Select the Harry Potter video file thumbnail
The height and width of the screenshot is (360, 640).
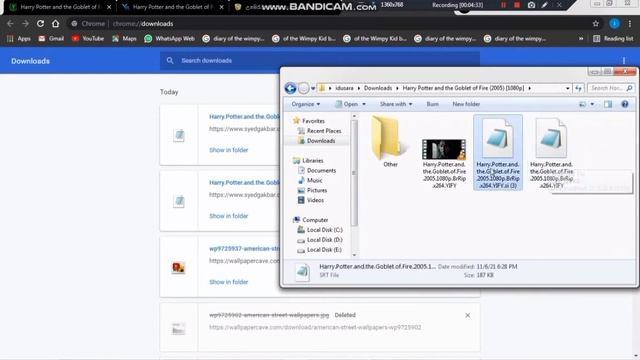(x=444, y=149)
